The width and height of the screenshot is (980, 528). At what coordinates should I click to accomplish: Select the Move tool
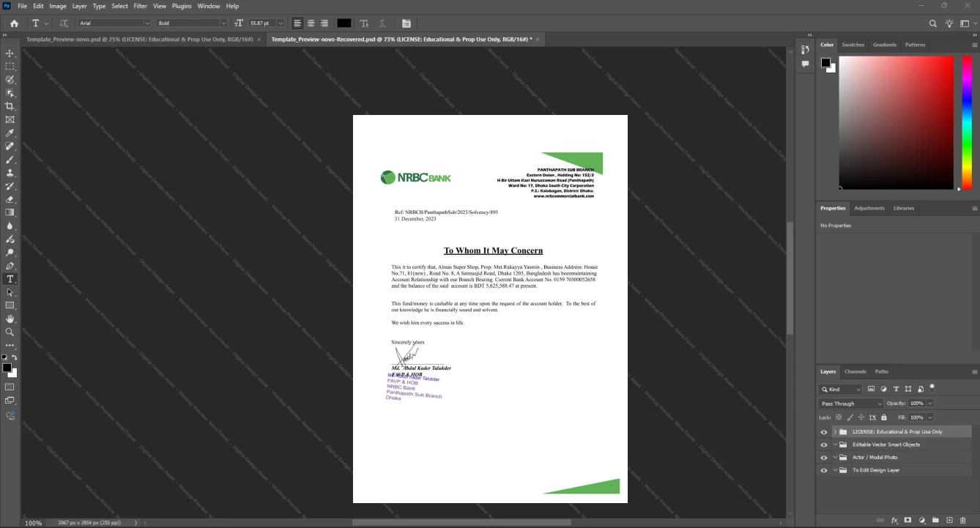point(10,53)
